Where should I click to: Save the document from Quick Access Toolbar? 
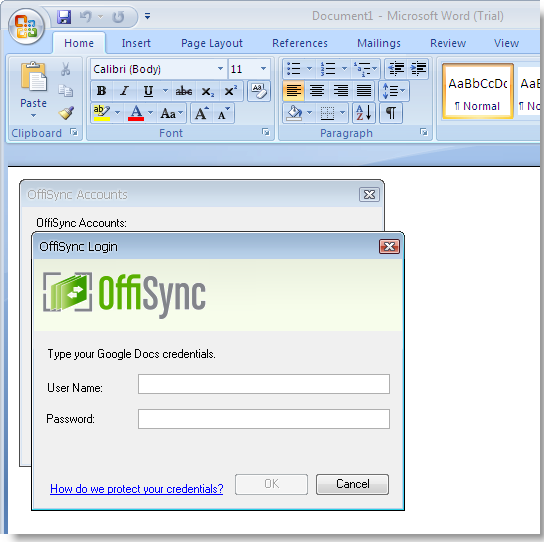64,16
